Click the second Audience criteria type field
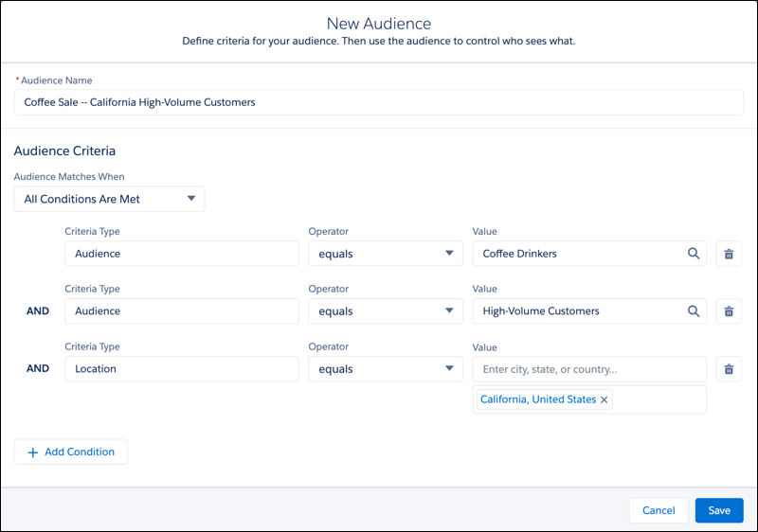 click(182, 310)
